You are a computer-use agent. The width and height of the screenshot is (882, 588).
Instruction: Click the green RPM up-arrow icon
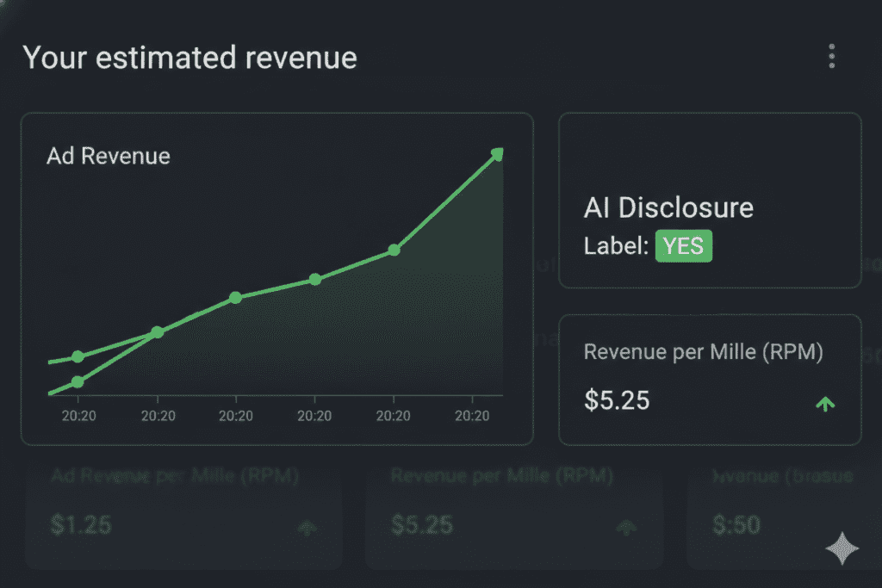tap(825, 403)
